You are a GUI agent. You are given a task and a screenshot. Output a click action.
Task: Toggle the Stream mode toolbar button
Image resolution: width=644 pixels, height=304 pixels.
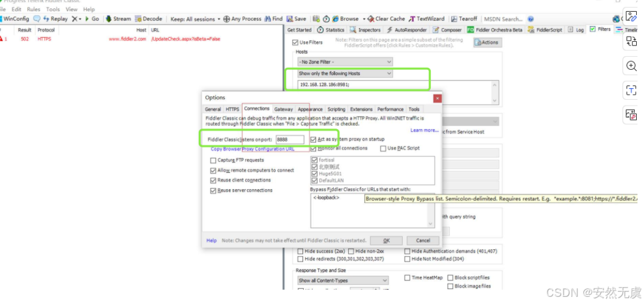pyautogui.click(x=118, y=19)
